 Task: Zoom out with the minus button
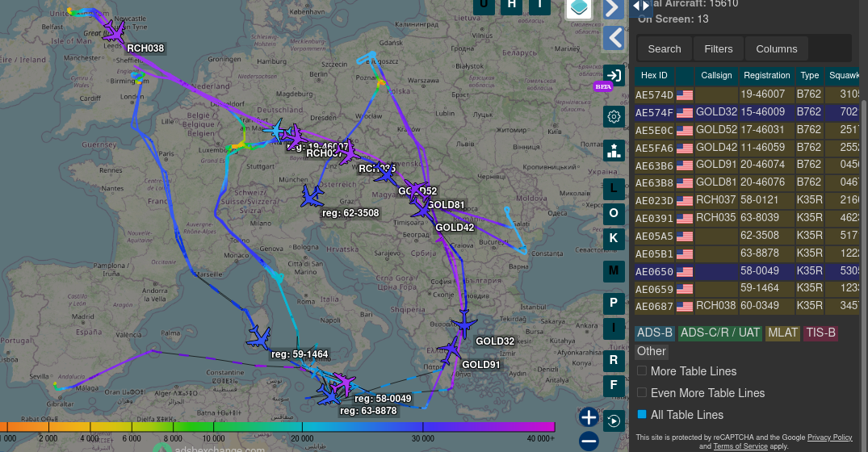click(x=589, y=441)
